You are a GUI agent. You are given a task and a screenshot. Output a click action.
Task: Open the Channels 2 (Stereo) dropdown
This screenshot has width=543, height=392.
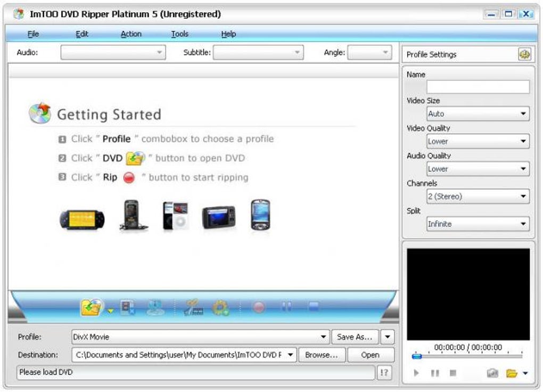pos(478,197)
